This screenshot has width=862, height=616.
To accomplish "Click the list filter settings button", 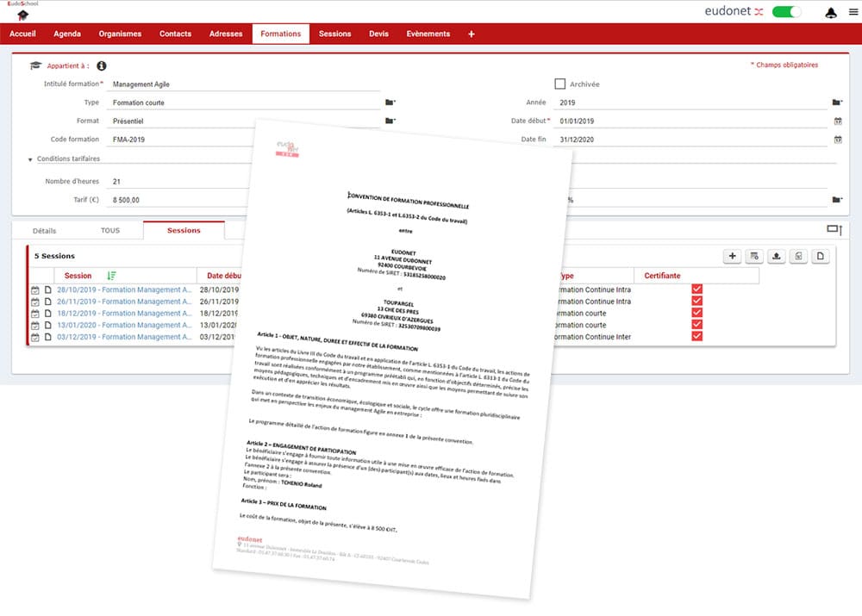I will [754, 256].
